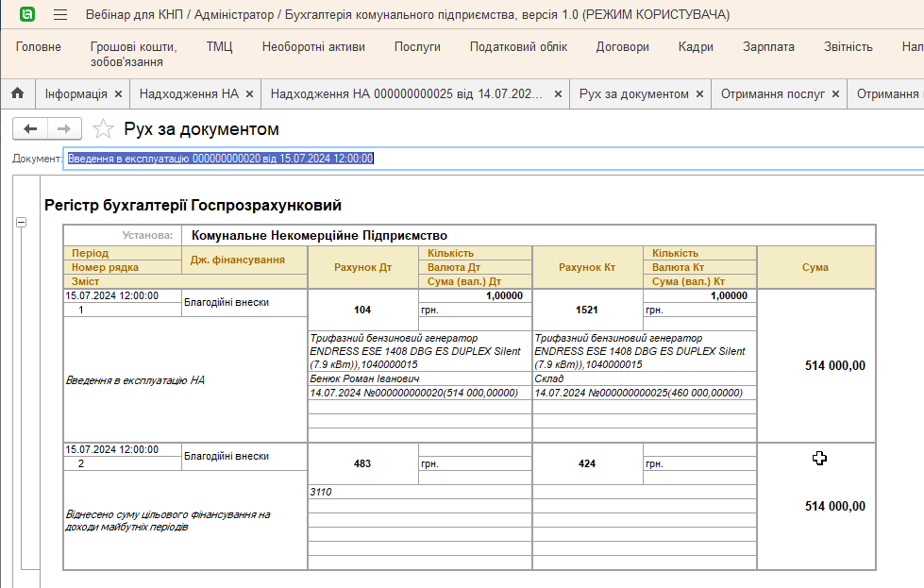Switch to the Надходження НА 000000000025 tab

click(x=407, y=94)
